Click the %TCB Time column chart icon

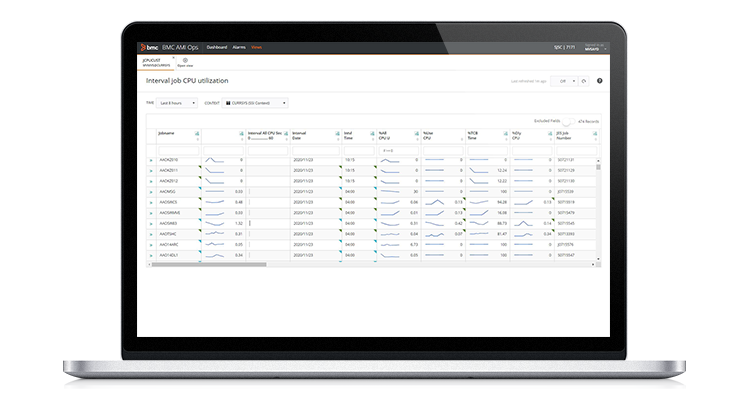tap(503, 132)
